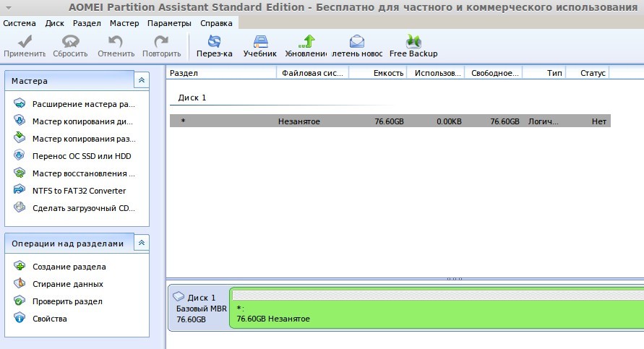Open the window menu arrow in the title bar

(x=9, y=8)
